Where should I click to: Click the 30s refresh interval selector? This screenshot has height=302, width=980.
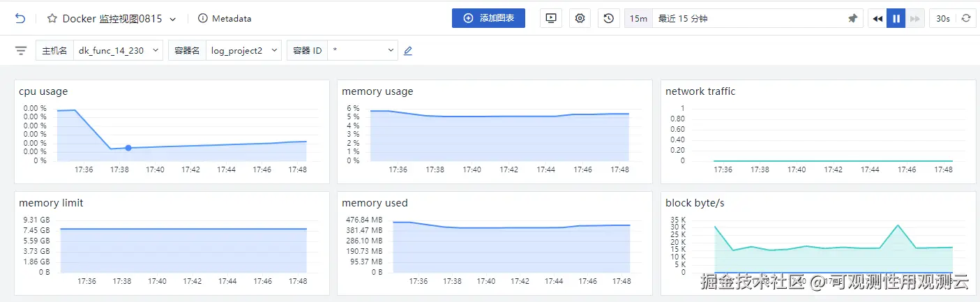point(943,19)
